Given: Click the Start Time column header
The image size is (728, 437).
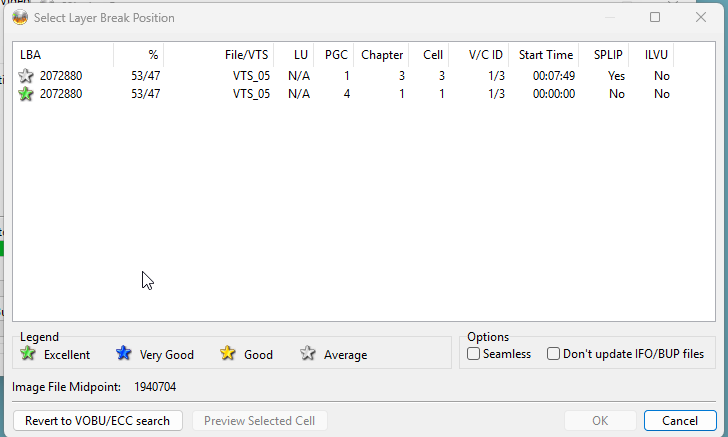Looking at the screenshot, I should pos(545,55).
